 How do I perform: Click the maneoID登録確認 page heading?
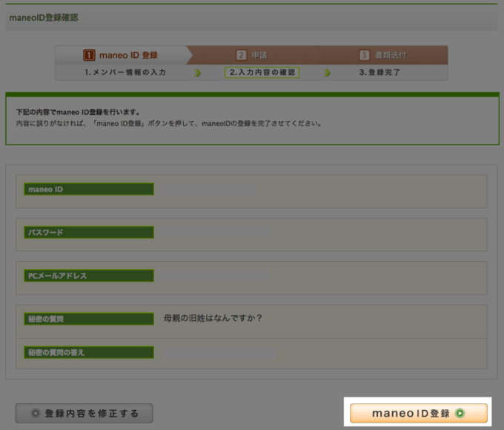click(x=44, y=18)
